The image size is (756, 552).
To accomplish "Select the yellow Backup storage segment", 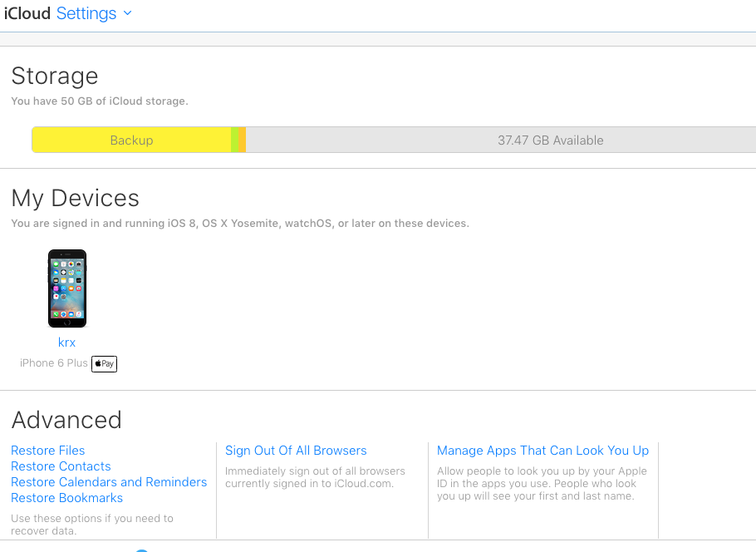I will [x=131, y=140].
